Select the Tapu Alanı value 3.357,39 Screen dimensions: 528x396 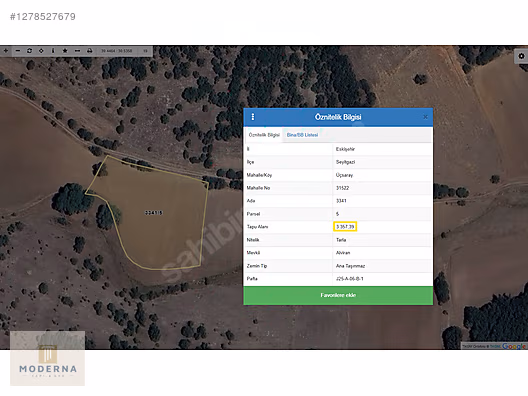[x=345, y=227]
